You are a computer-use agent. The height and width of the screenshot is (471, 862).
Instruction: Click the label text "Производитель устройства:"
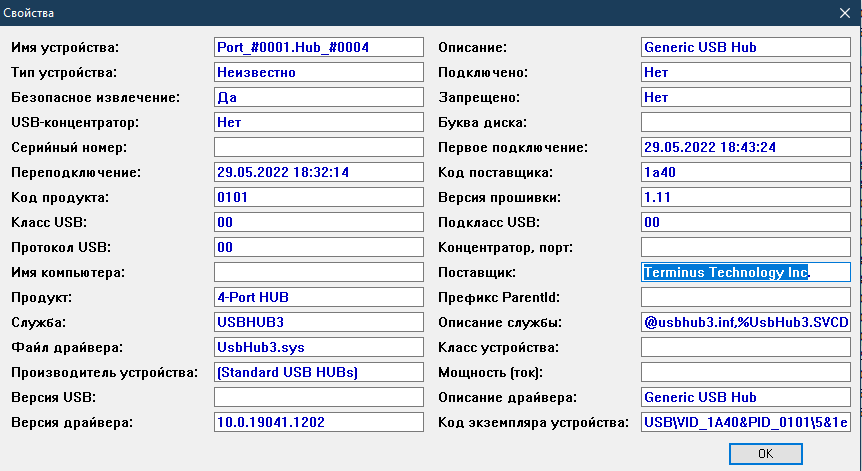[104, 373]
